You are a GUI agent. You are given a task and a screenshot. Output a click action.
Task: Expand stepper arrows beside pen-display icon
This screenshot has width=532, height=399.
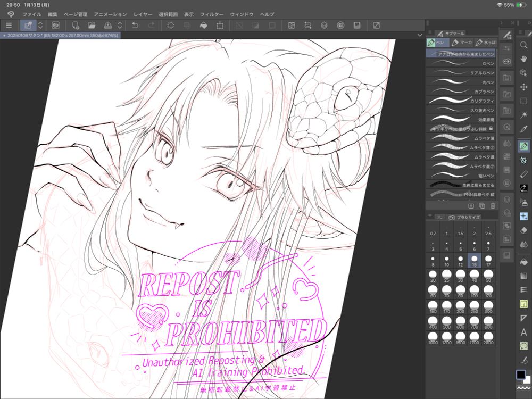point(40,26)
